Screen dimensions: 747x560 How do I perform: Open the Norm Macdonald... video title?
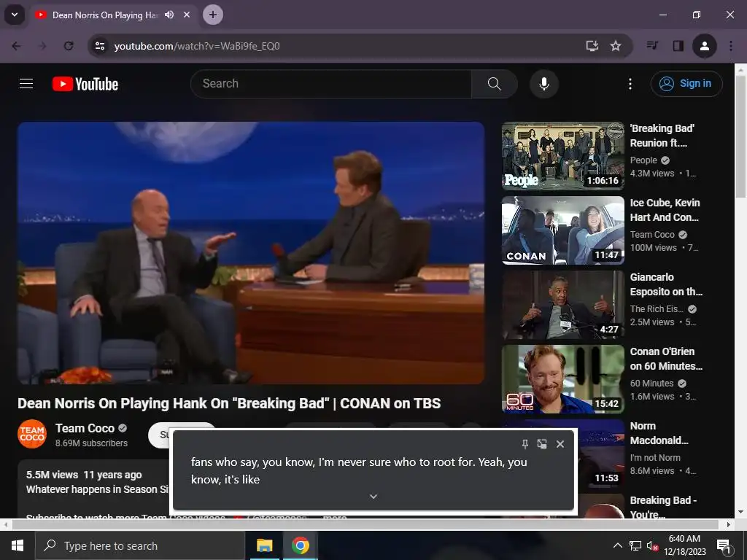(659, 433)
